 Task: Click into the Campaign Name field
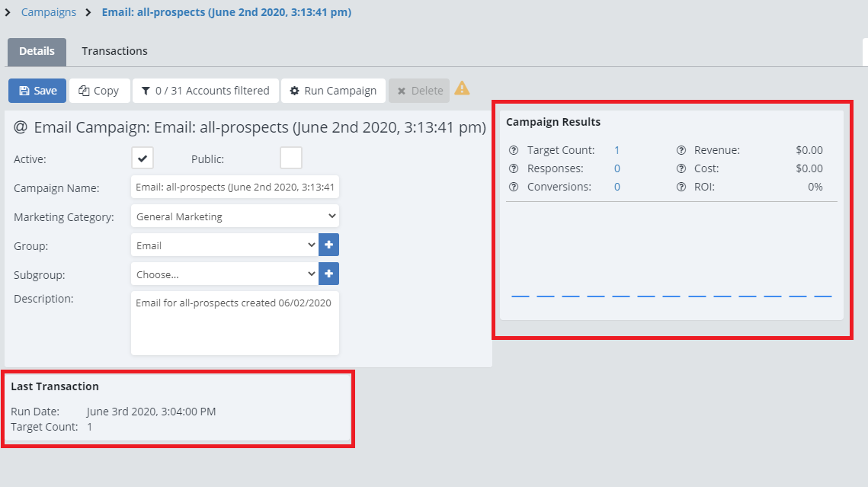point(235,187)
